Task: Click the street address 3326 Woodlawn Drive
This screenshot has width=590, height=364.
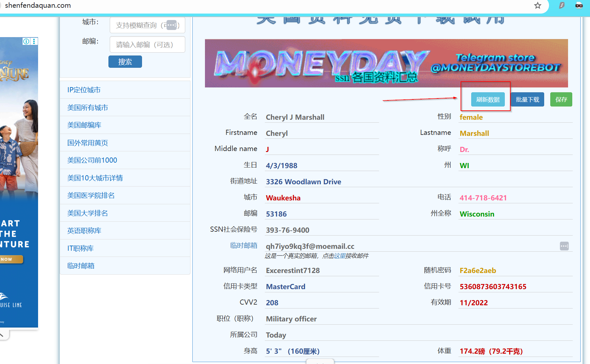Action: [419, 182]
